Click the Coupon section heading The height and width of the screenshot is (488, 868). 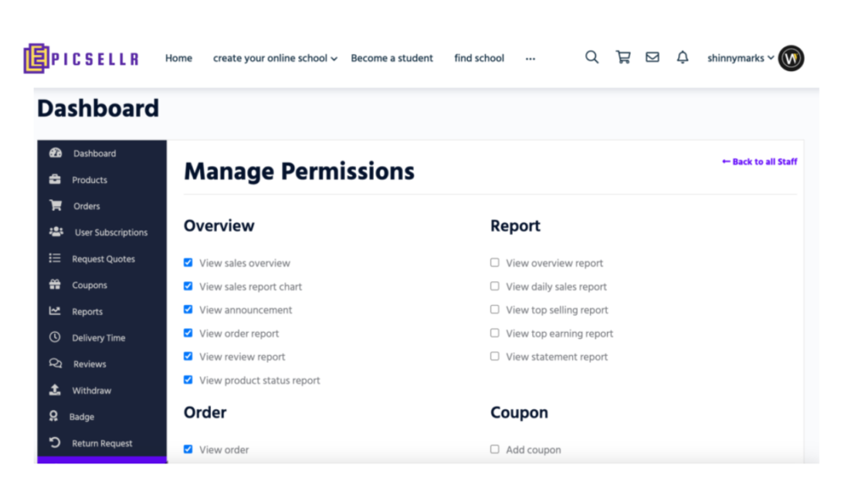519,413
